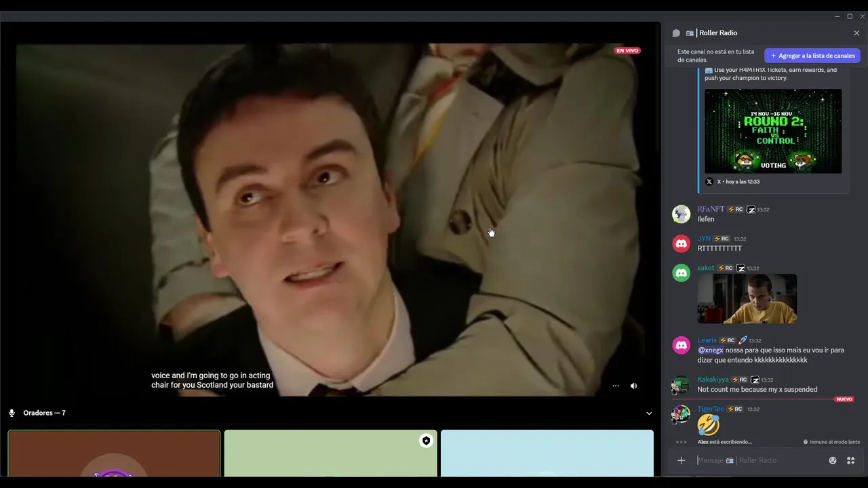Click username RFaNFT
Image resolution: width=868 pixels, height=488 pixels.
point(711,209)
